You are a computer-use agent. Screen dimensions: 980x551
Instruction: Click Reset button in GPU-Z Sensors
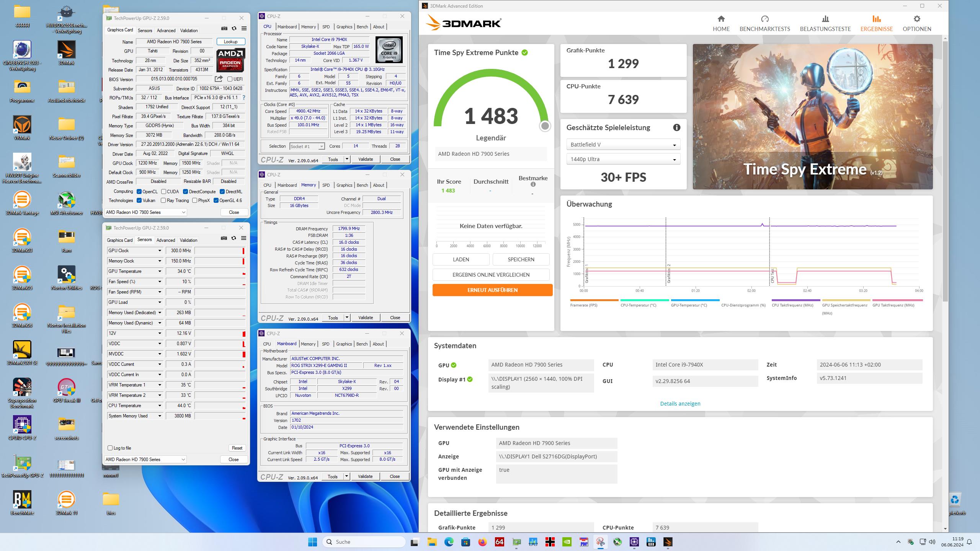(x=237, y=448)
